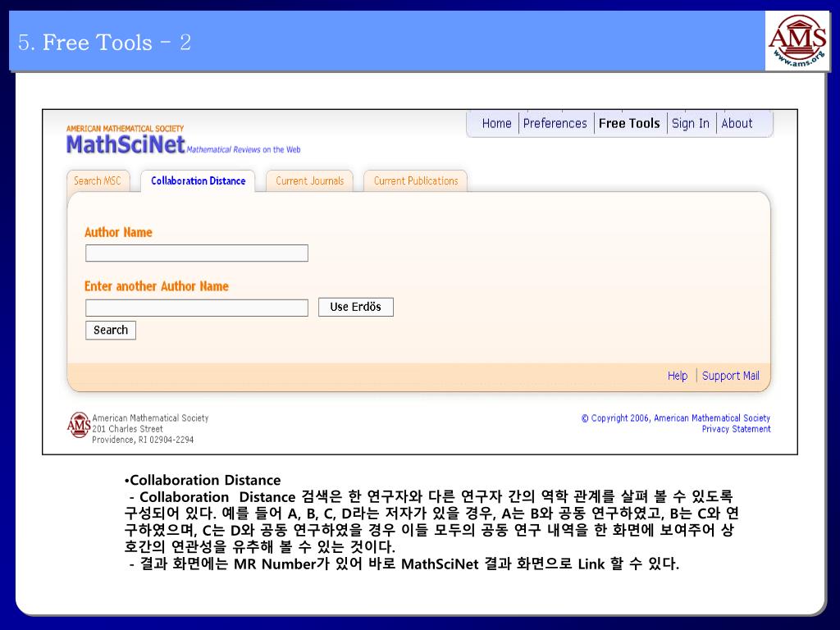Open the Help link
The width and height of the screenshot is (840, 630).
(677, 376)
